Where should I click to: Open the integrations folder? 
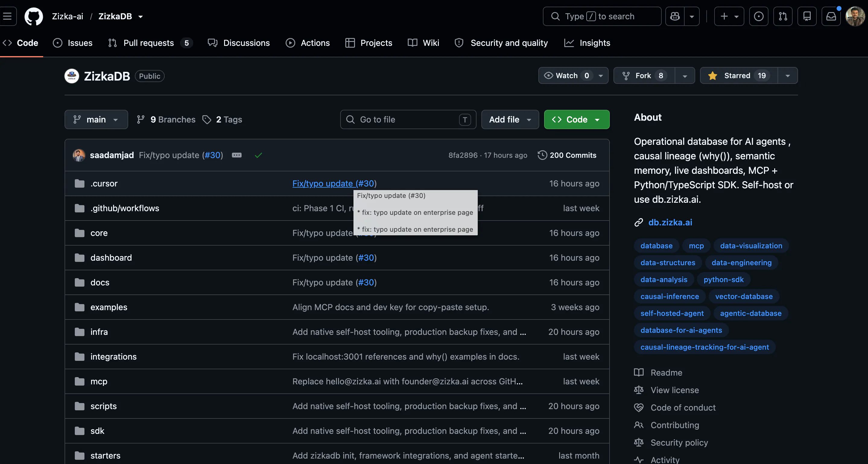point(113,357)
